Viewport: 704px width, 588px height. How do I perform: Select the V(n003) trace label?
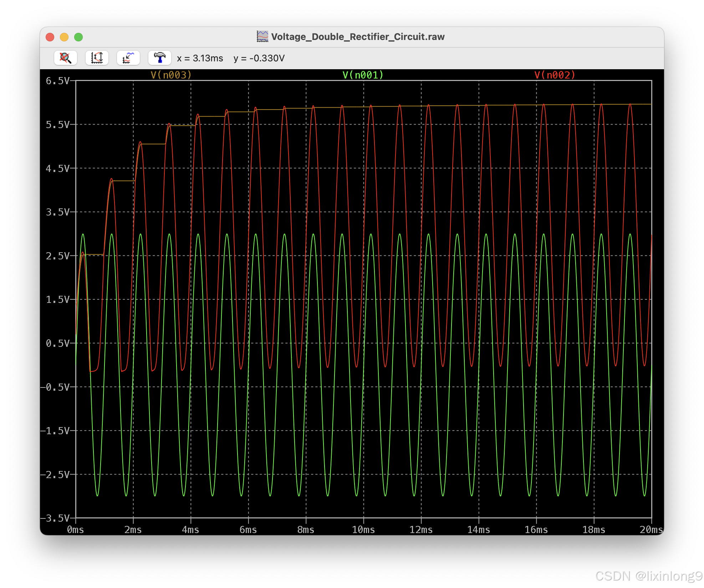click(171, 75)
